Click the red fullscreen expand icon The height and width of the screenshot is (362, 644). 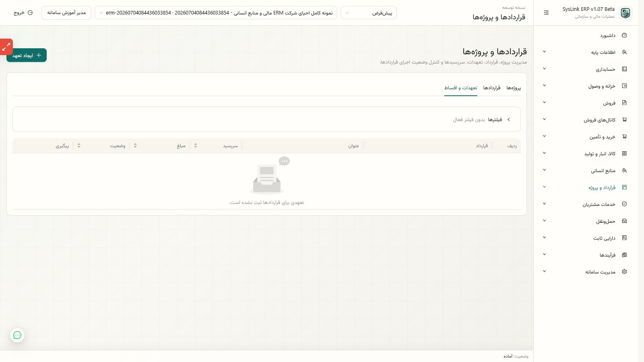click(x=6, y=47)
